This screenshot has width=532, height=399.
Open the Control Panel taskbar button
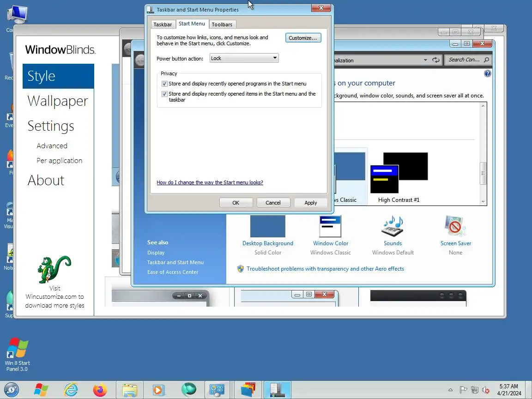click(x=217, y=390)
